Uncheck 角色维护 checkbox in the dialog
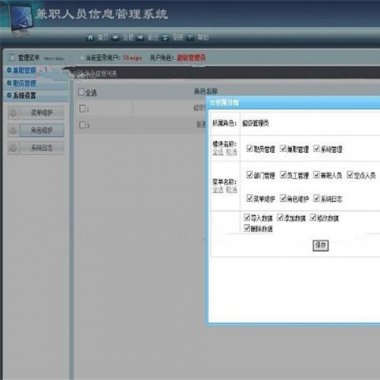This screenshot has height=380, width=380. click(x=283, y=198)
